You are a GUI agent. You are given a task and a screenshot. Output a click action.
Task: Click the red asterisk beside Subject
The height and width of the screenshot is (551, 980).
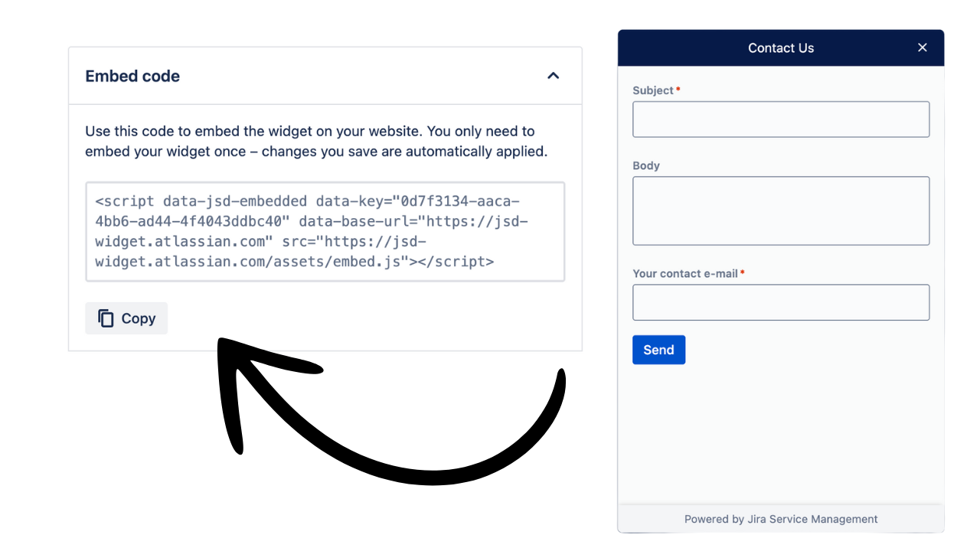click(678, 90)
